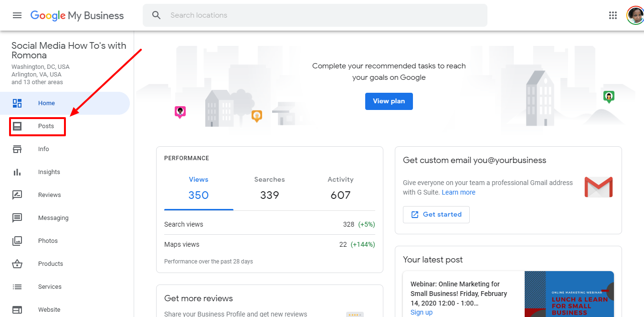
Task: Open the Info section
Action: [65, 149]
